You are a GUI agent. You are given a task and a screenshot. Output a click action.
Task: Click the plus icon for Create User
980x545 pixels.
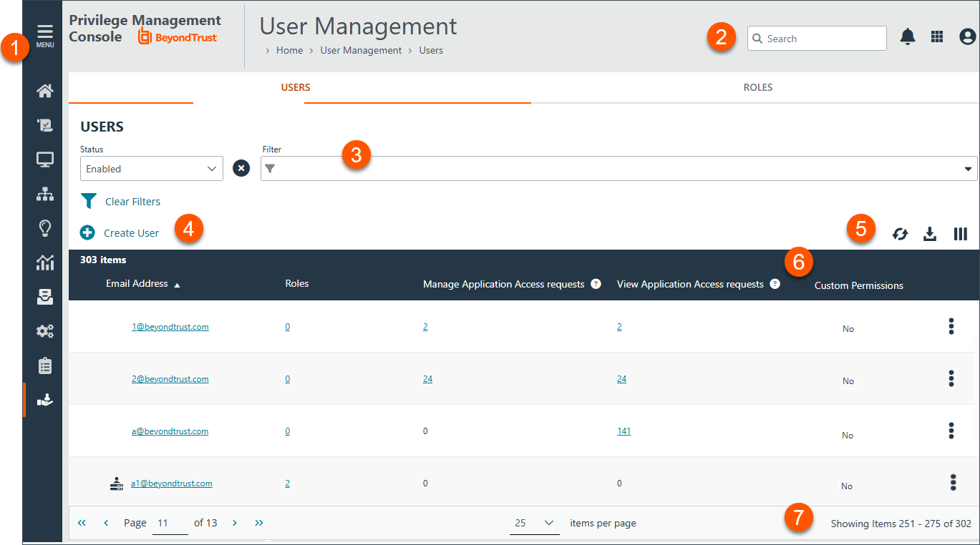coord(87,232)
